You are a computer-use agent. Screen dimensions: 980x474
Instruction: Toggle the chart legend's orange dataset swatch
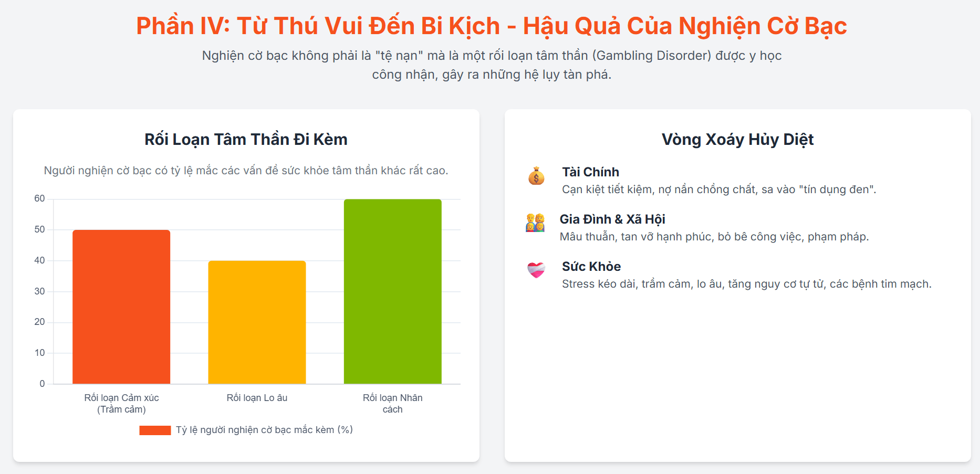tap(155, 430)
